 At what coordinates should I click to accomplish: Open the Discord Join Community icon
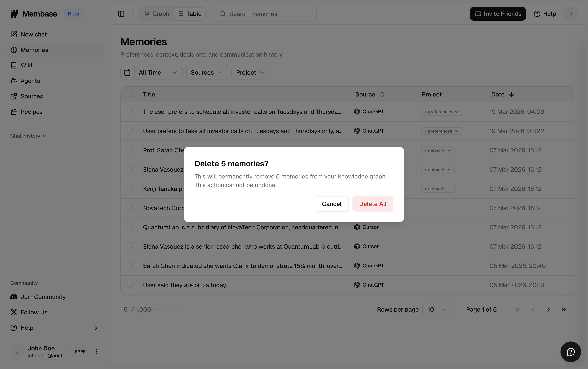click(14, 297)
